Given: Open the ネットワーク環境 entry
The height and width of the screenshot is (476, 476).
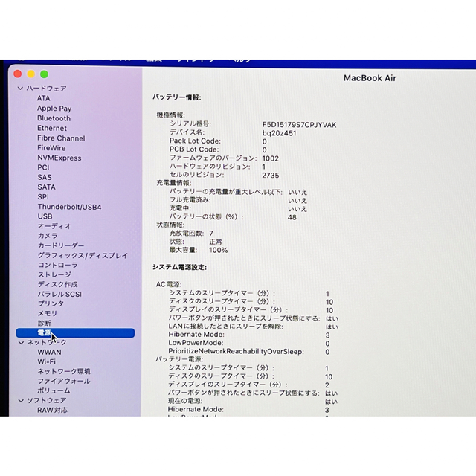Looking at the screenshot, I should [64, 372].
